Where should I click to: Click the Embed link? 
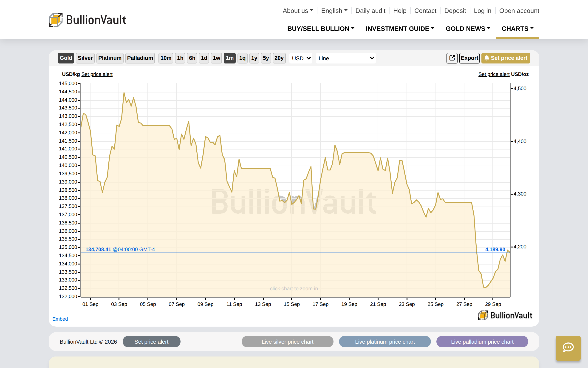60,319
